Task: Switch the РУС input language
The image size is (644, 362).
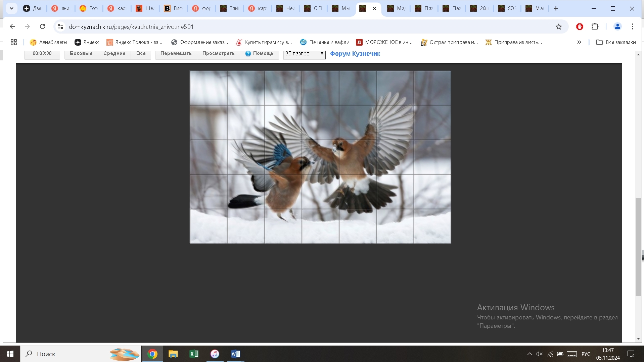Action: [x=586, y=354]
